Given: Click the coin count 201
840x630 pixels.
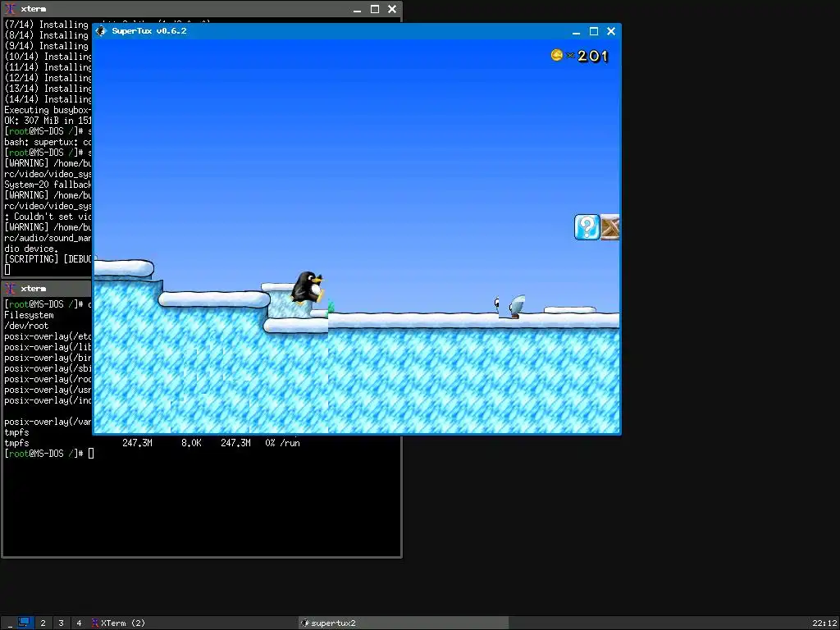Looking at the screenshot, I should pos(592,57).
